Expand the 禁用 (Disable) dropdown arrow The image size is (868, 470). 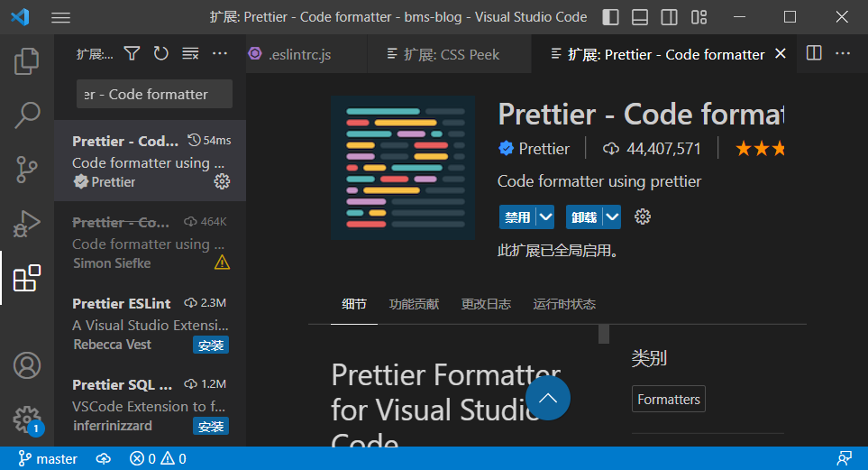[x=544, y=217]
